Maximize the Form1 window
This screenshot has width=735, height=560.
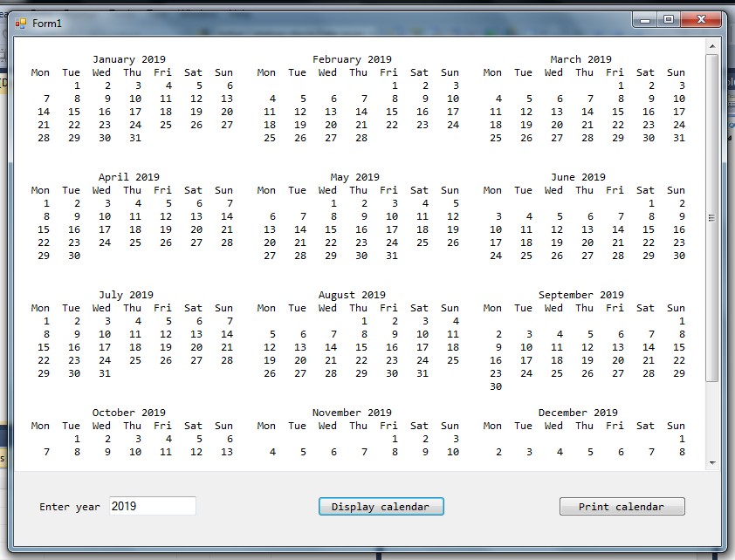click(669, 20)
